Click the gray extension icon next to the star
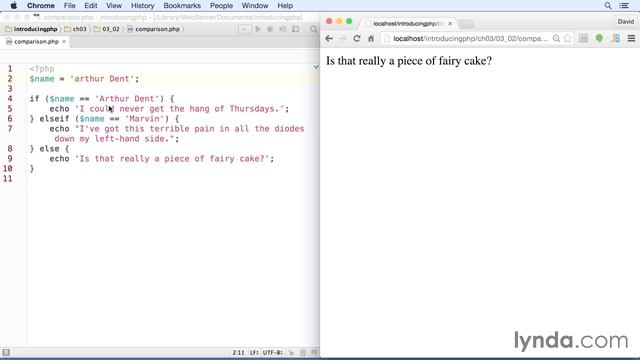Viewport: 640px width, 360px height. (x=584, y=38)
